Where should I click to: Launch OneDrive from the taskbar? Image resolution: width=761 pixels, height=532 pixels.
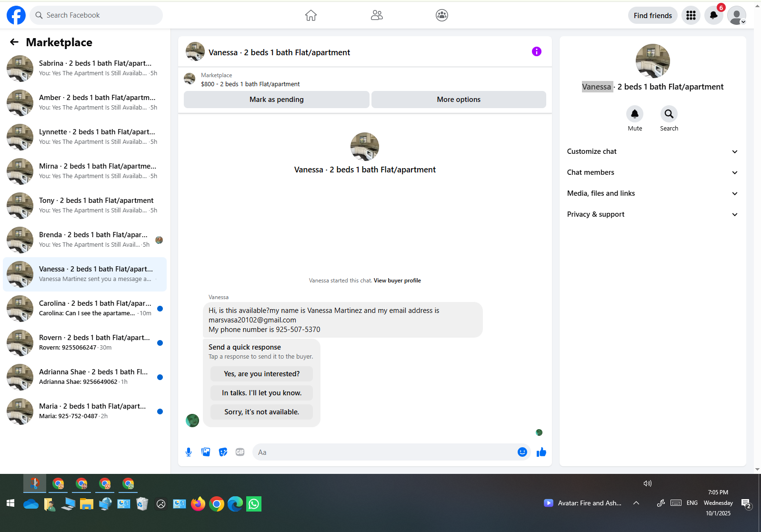coord(31,504)
